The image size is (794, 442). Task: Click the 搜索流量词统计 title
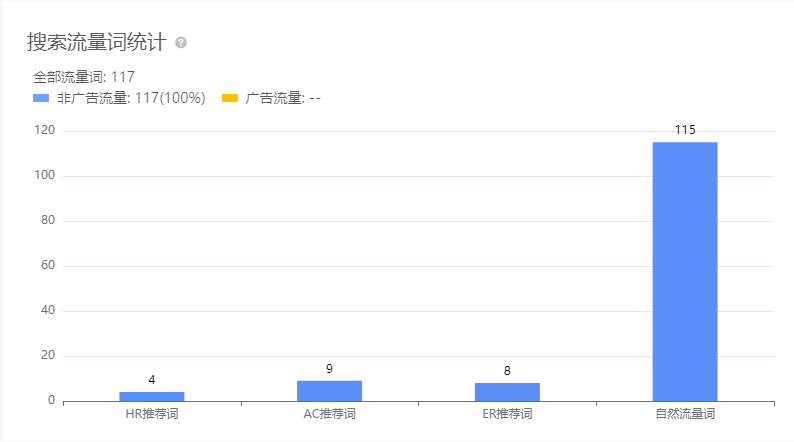click(x=97, y=43)
